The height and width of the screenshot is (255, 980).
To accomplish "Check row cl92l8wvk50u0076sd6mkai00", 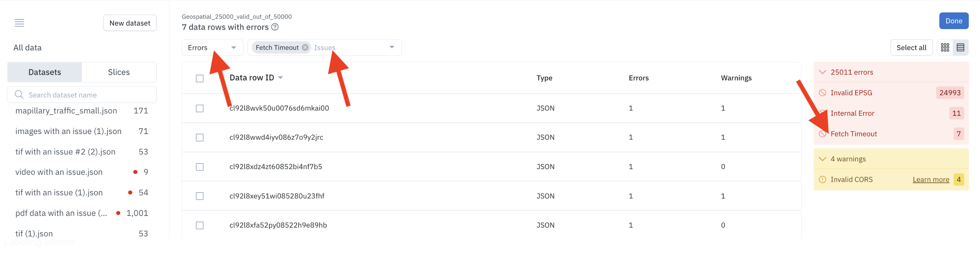I will click(200, 108).
